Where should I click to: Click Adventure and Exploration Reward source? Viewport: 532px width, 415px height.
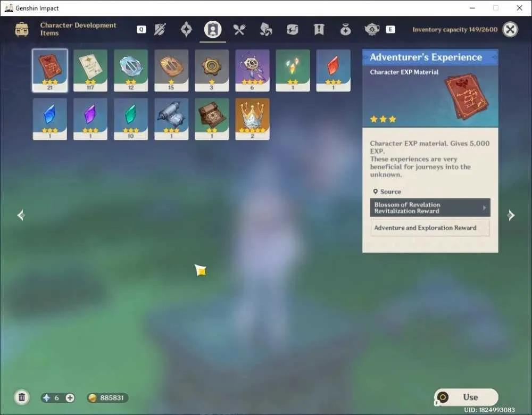430,228
